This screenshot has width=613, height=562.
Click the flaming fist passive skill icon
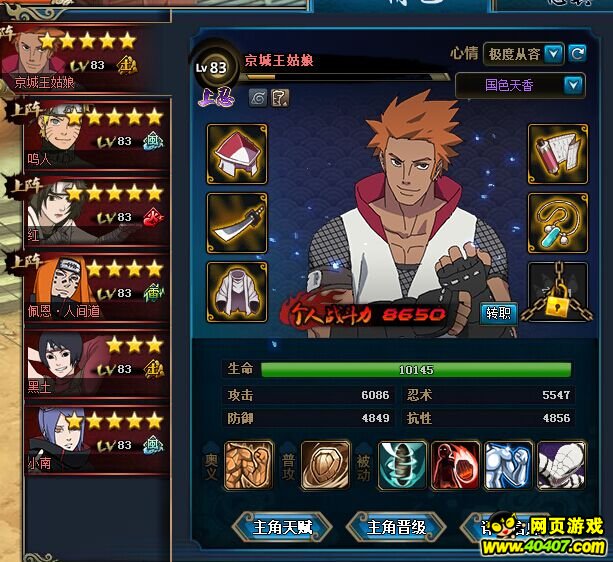pos(455,465)
